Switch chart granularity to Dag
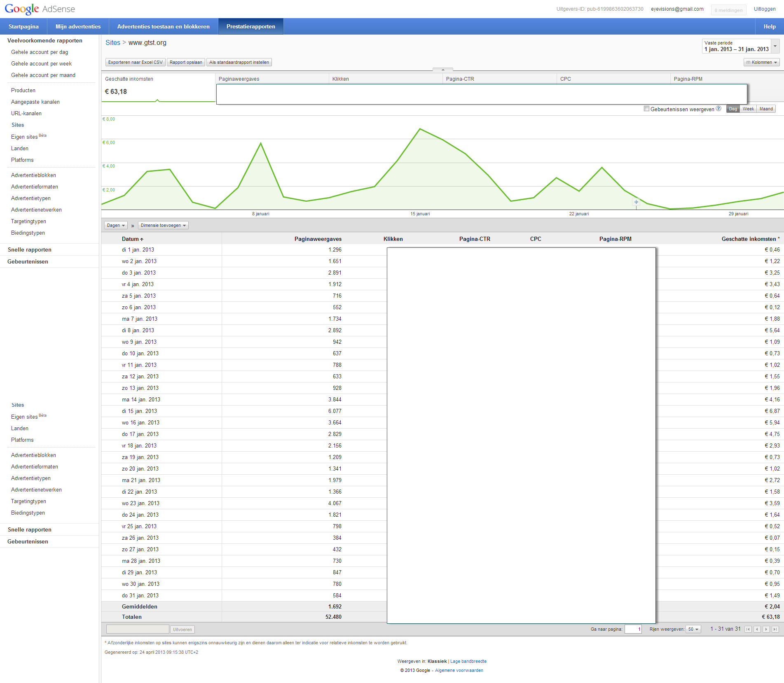The image size is (784, 683). (733, 109)
